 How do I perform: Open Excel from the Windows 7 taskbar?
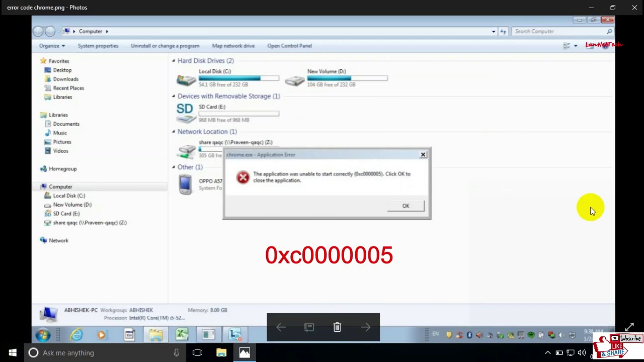[x=182, y=335]
